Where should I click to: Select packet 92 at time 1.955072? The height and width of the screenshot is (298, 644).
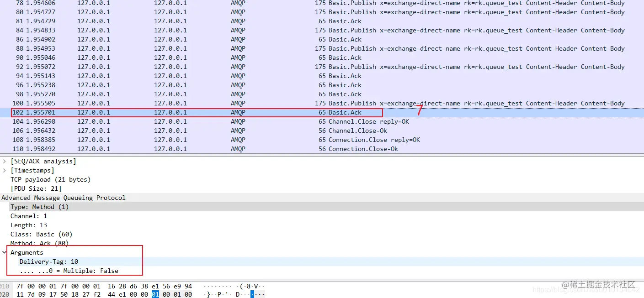[322, 67]
